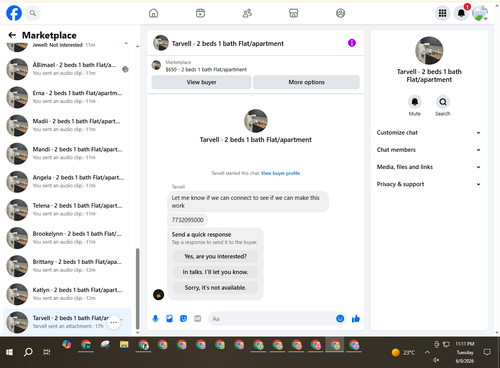This screenshot has height=368, width=500.
Task: Open conversation information purple icon
Action: pos(352,43)
